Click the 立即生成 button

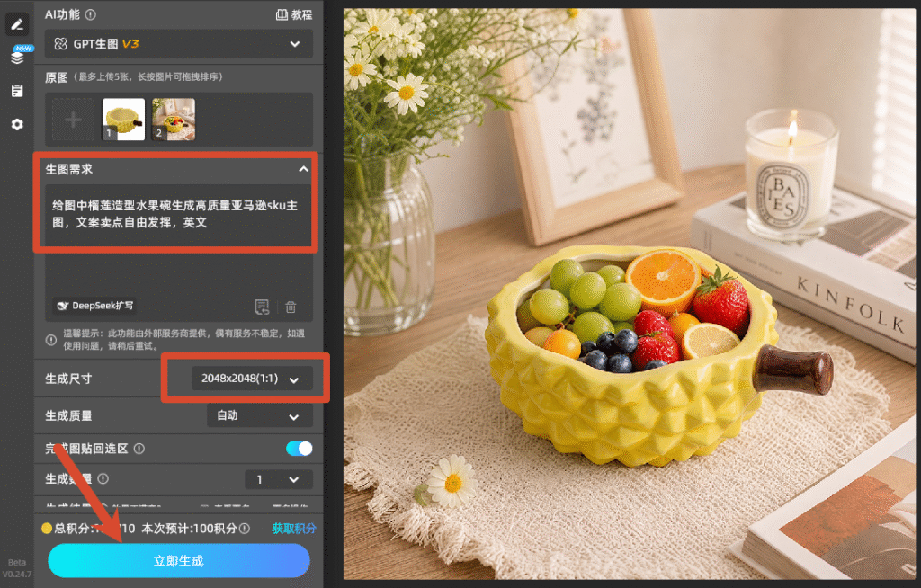179,561
